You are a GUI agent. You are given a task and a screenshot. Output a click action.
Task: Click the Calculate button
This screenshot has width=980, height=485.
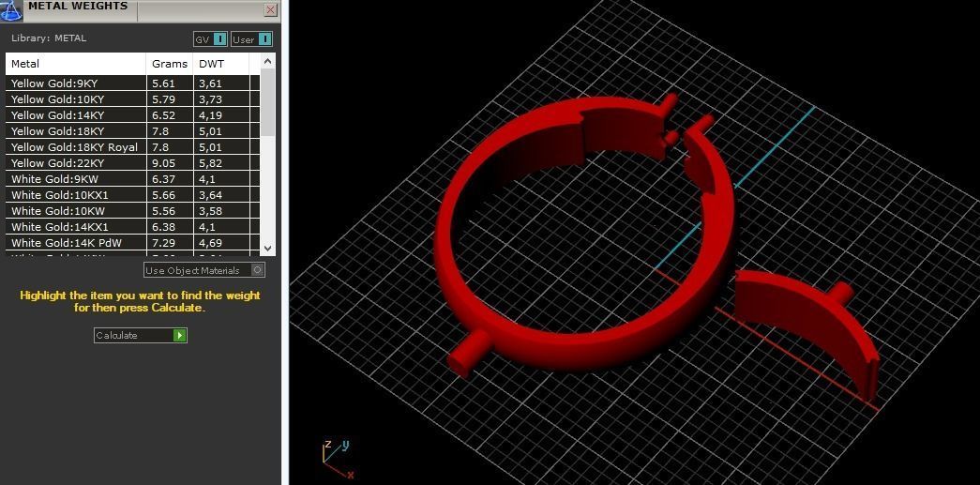click(x=140, y=336)
